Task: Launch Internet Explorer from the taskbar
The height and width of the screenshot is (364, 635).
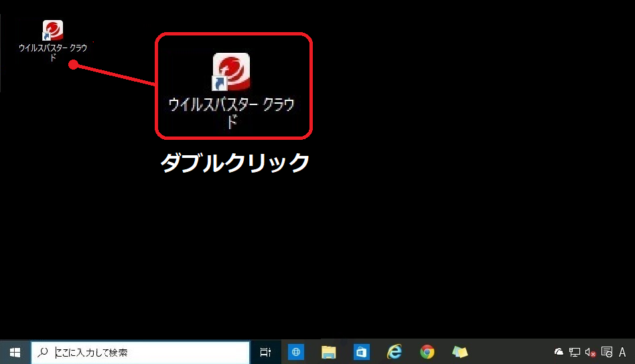Action: [x=394, y=352]
